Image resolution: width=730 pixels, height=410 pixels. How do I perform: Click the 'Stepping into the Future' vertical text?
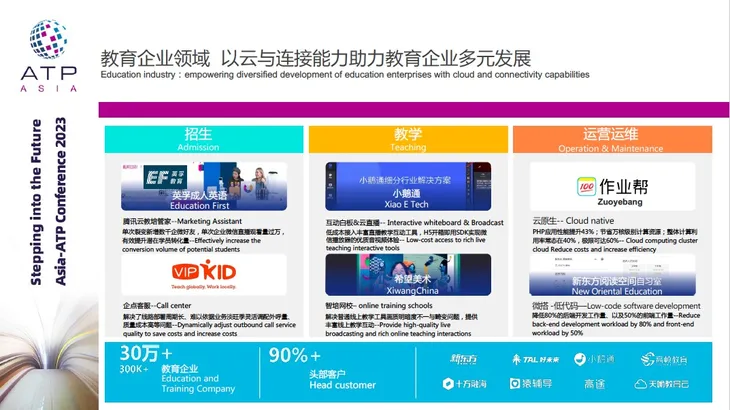pos(36,202)
